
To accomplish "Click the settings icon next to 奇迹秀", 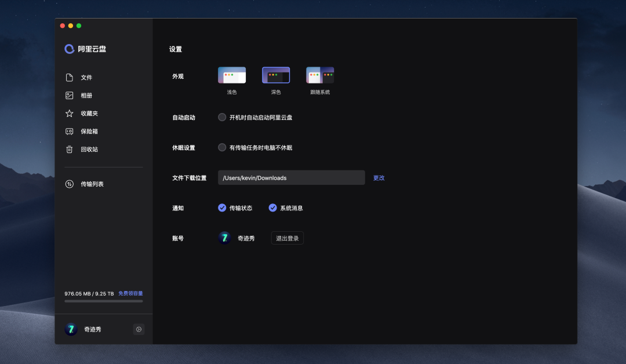I will tap(139, 329).
